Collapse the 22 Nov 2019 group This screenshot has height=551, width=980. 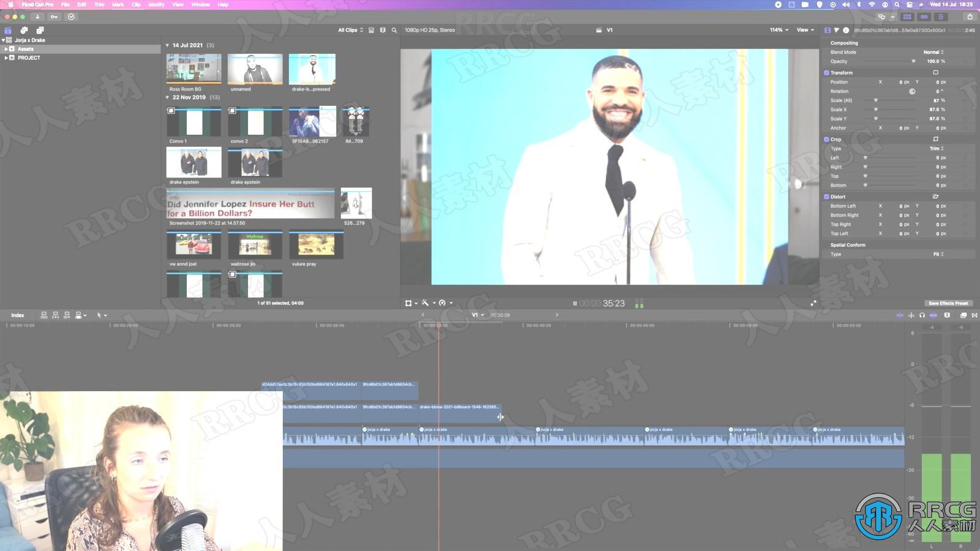pos(167,97)
